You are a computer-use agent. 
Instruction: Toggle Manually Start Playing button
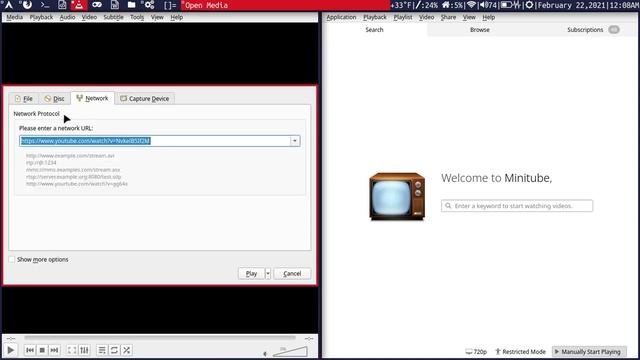tap(589, 351)
